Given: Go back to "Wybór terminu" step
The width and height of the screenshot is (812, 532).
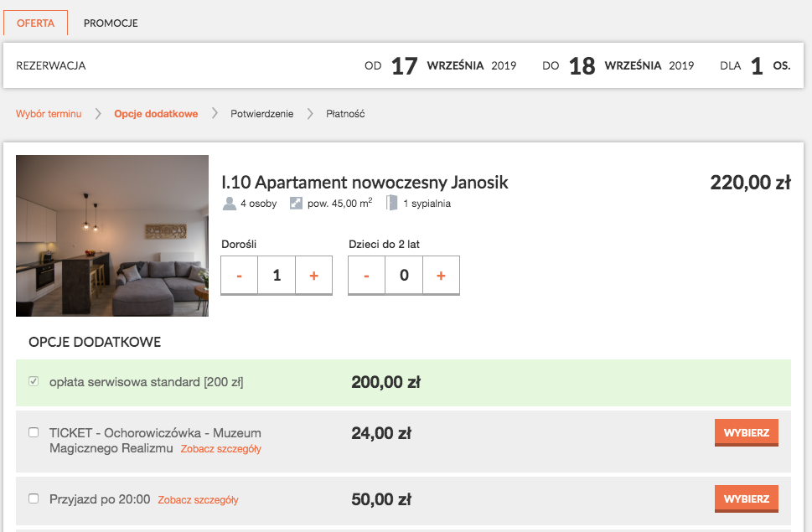Looking at the screenshot, I should pyautogui.click(x=50, y=113).
